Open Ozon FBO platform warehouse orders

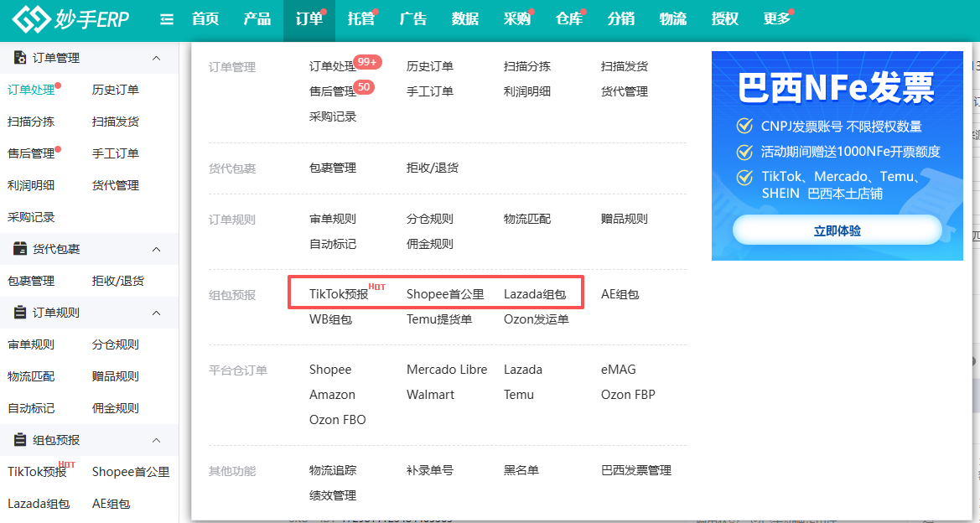point(338,419)
